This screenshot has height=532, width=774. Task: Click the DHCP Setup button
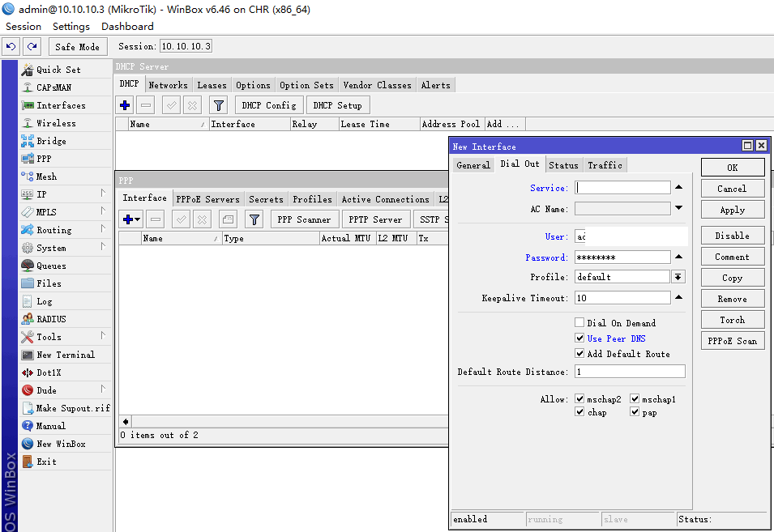(x=338, y=105)
